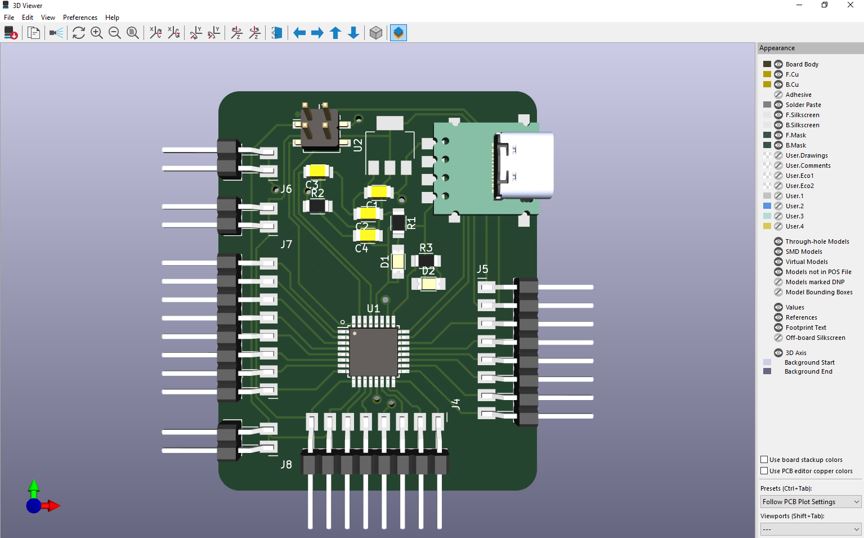Zoom out of the 3D view
Screen dimensions: 868x538
(x=115, y=33)
